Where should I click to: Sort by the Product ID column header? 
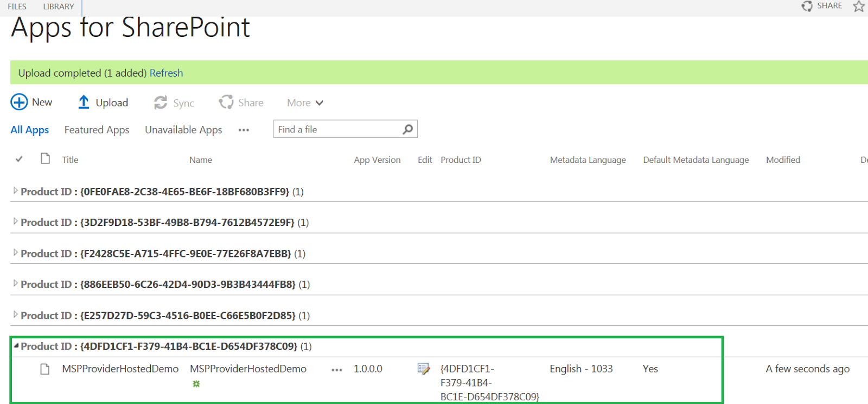pos(461,160)
